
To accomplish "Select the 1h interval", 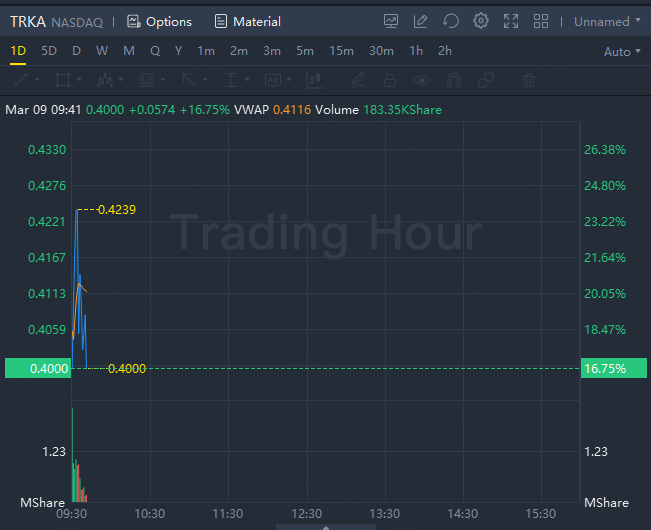I will 416,51.
